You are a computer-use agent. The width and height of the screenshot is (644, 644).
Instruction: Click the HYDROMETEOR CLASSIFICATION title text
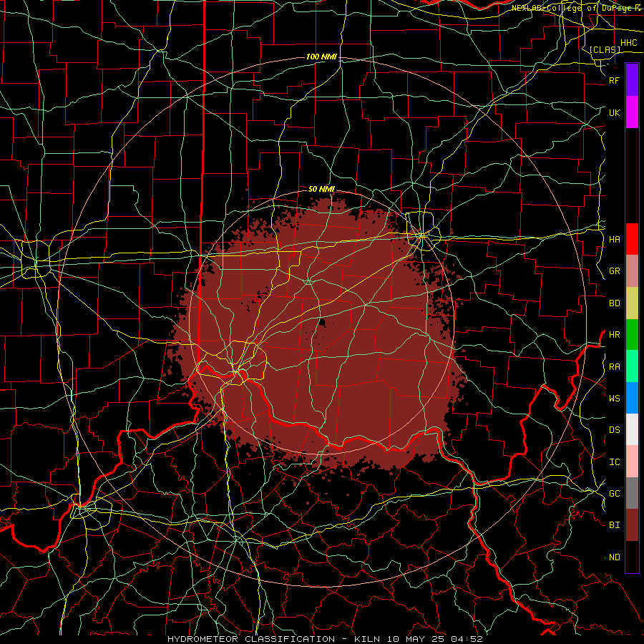pos(251,639)
